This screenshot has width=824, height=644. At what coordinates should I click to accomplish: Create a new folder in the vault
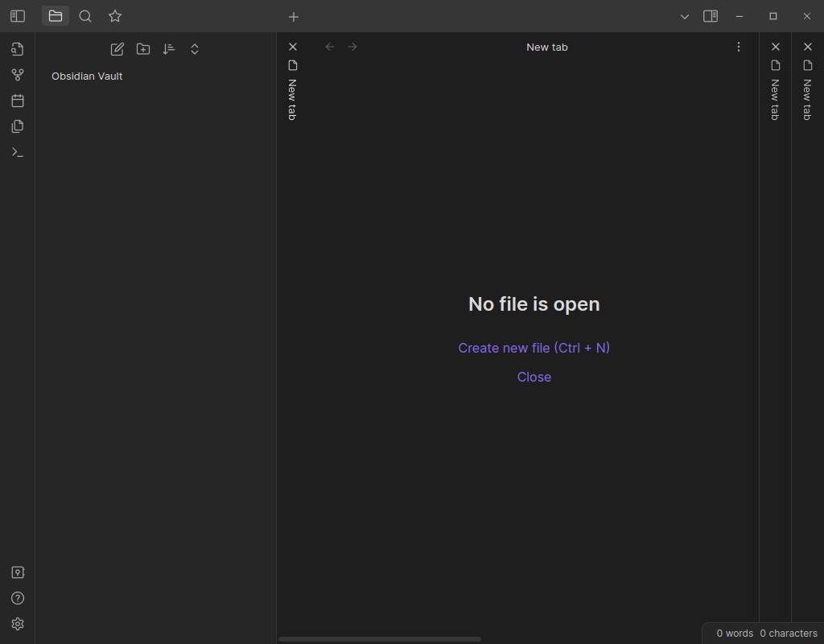point(143,49)
